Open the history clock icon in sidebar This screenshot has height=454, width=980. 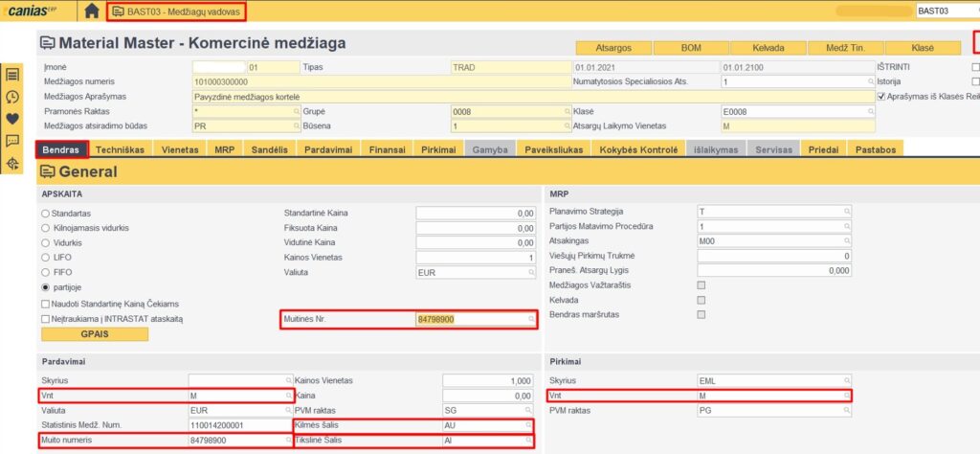(12, 98)
